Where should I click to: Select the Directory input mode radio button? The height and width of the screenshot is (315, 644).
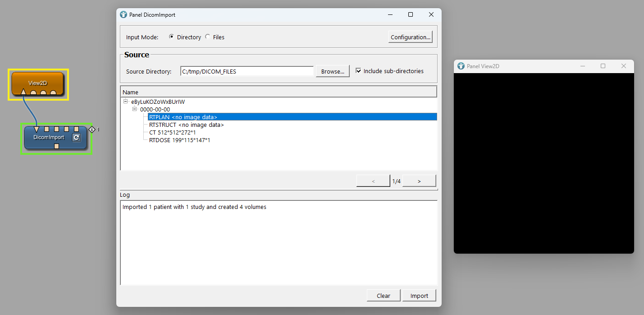(x=172, y=37)
